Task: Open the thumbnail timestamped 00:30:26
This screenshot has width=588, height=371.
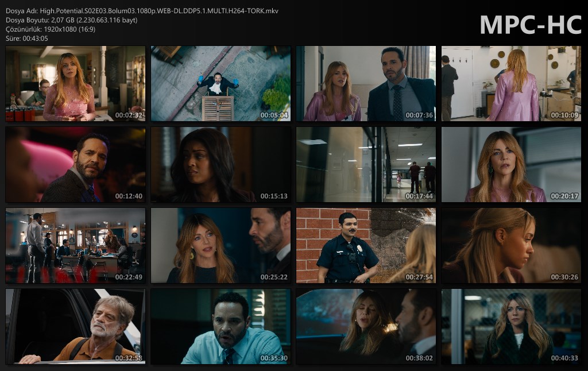Action: tap(511, 246)
